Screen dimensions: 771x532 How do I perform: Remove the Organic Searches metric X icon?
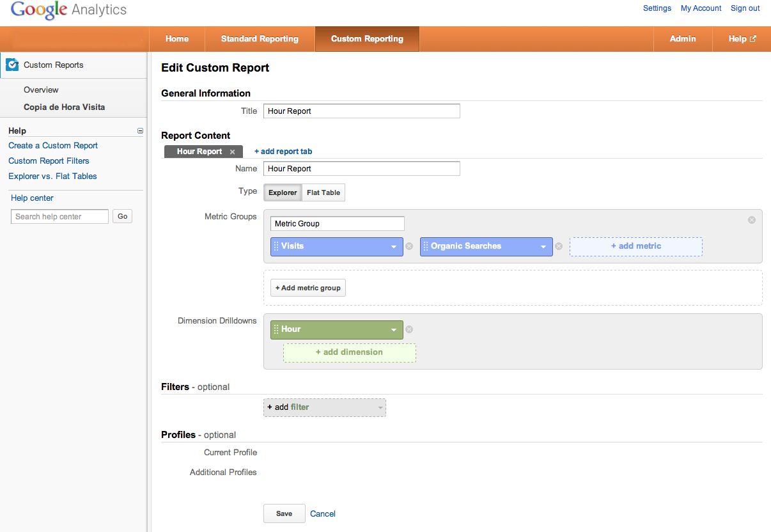click(558, 246)
